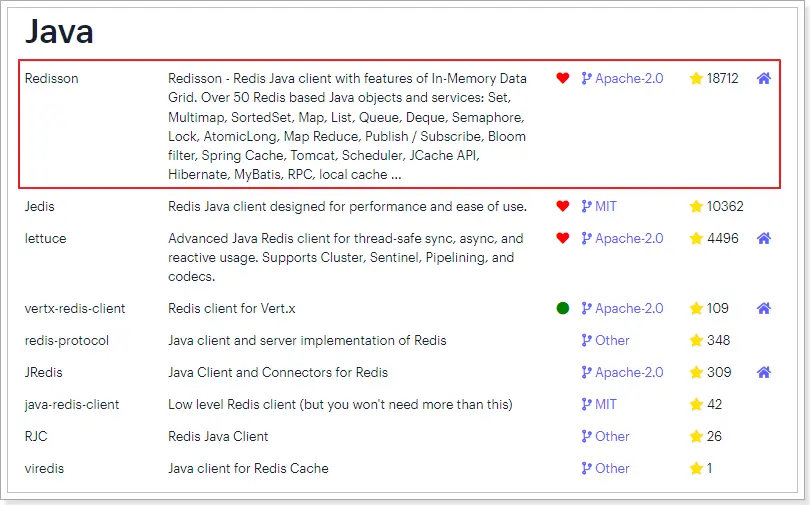Open the JRedis homepage house icon
The width and height of the screenshot is (810, 505).
(764, 372)
